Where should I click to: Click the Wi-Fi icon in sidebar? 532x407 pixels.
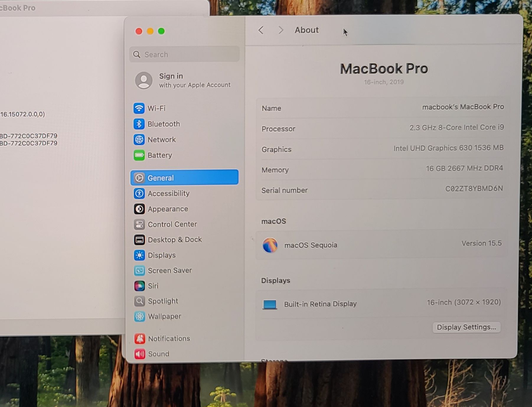click(139, 108)
